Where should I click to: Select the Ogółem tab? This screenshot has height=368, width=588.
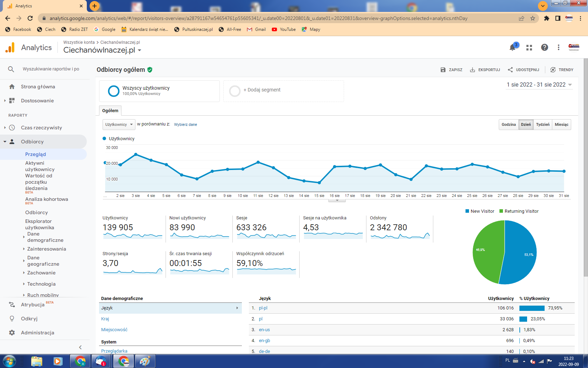click(x=110, y=111)
